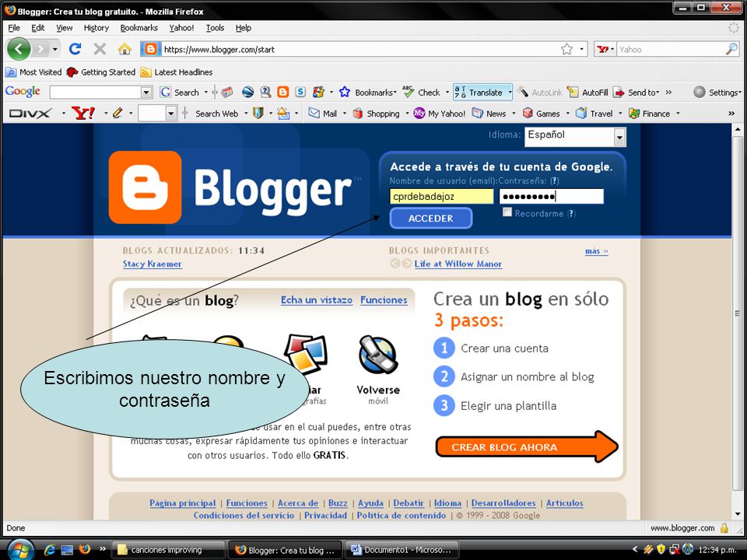The height and width of the screenshot is (560, 747).
Task: Click AutoFill in Google toolbar
Action: tap(587, 92)
